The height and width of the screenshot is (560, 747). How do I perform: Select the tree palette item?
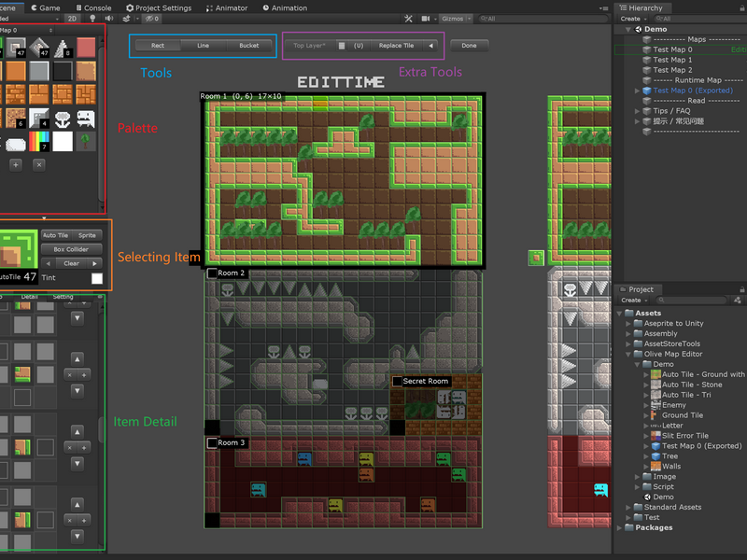coord(86,142)
